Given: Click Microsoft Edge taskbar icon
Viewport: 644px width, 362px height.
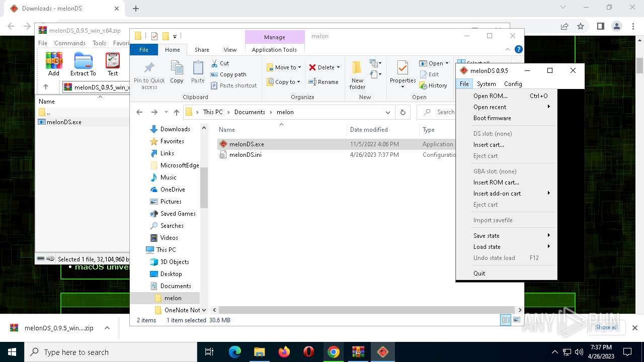Looking at the screenshot, I should click(x=235, y=352).
